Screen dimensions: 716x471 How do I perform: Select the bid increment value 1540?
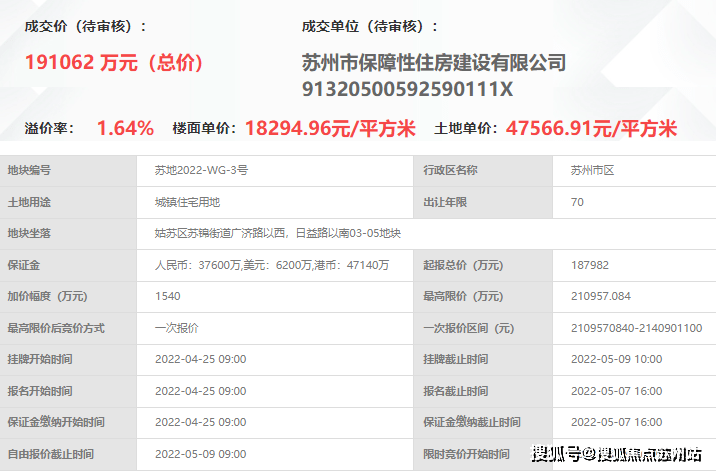[168, 296]
